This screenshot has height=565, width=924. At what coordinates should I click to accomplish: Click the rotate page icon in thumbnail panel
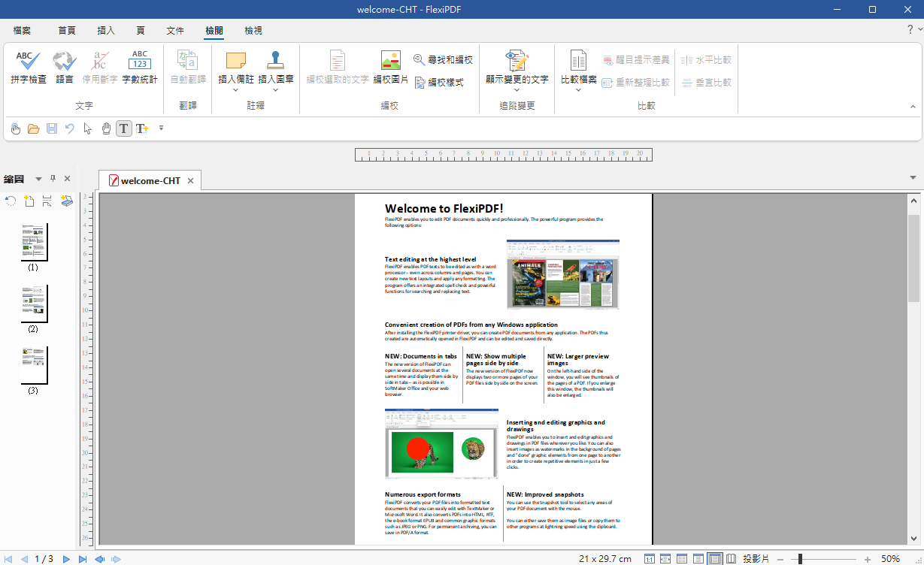pos(11,201)
